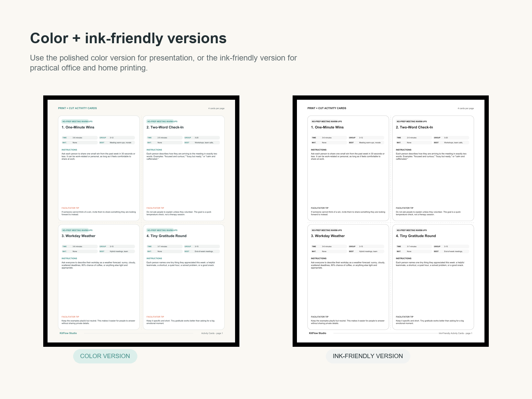The image size is (532, 399).
Task: Click FACILITATOR TIP heading in ink-friendly One-Minute Wins card
Action: pyautogui.click(x=320, y=208)
